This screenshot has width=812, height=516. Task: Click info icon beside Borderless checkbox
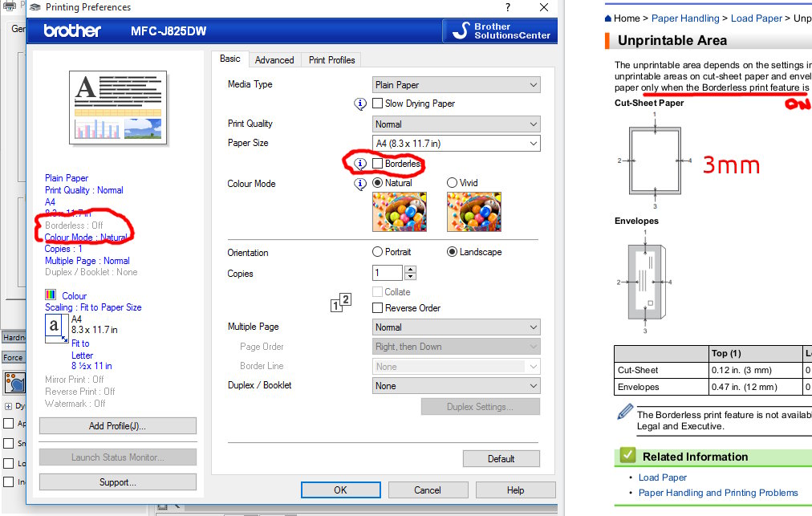pos(360,164)
